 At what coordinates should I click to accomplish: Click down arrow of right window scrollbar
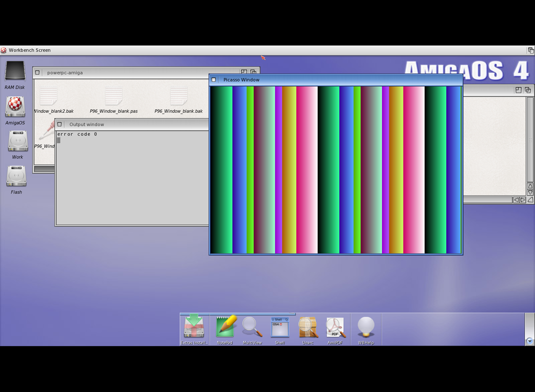(x=530, y=193)
